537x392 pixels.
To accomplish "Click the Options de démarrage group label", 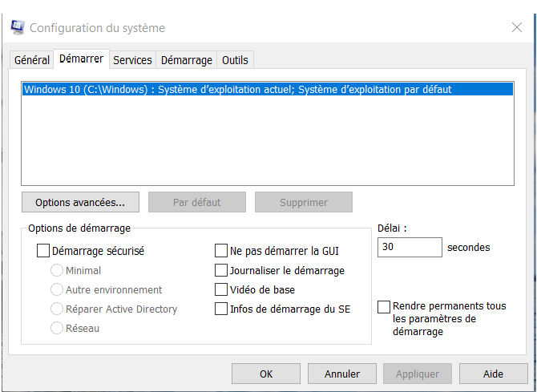I will (x=79, y=228).
